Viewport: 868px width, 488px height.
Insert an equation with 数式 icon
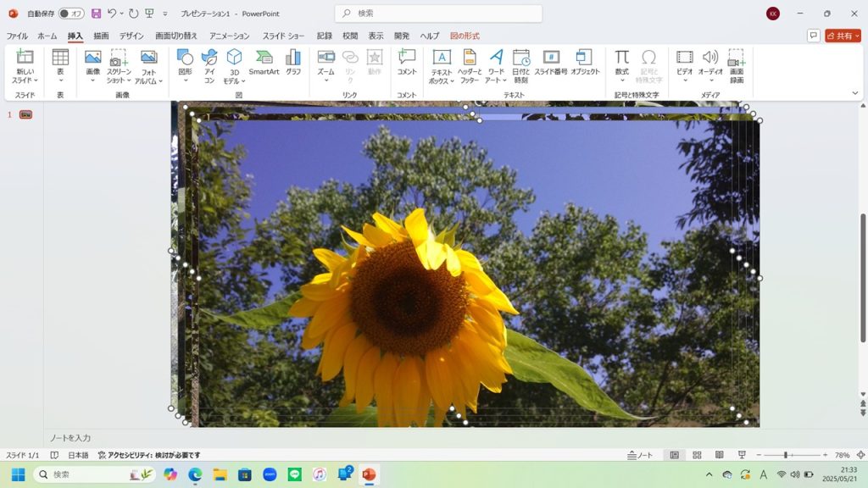pos(622,62)
